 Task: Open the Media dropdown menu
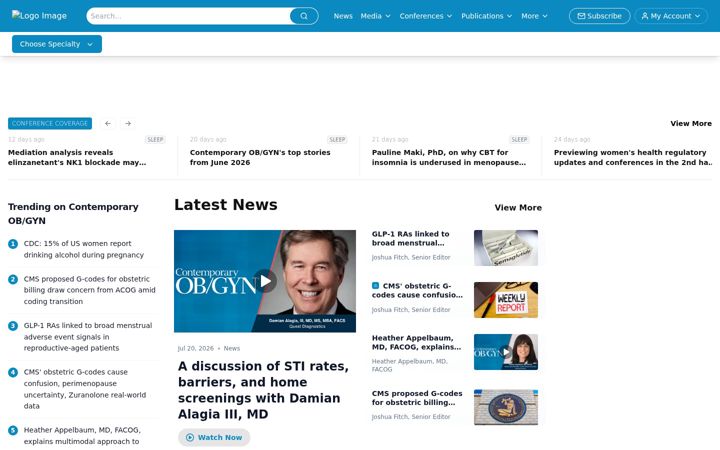pyautogui.click(x=375, y=16)
